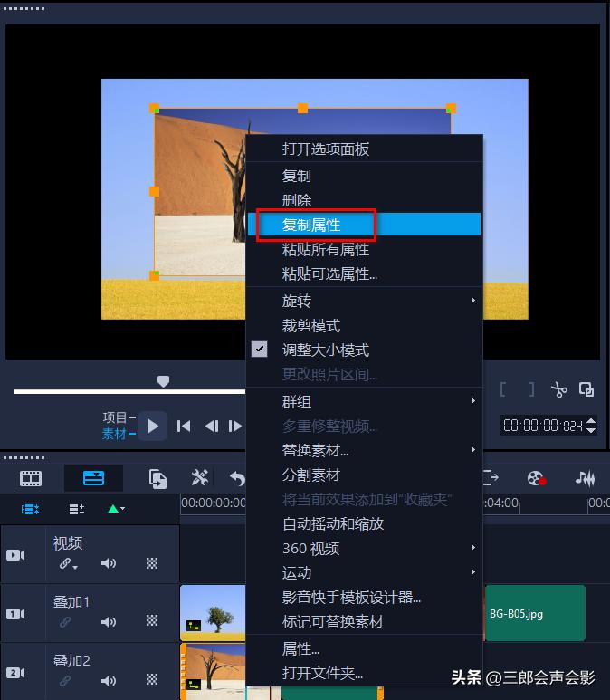Toggle ripple link on 叠加1 track

pyautogui.click(x=65, y=622)
